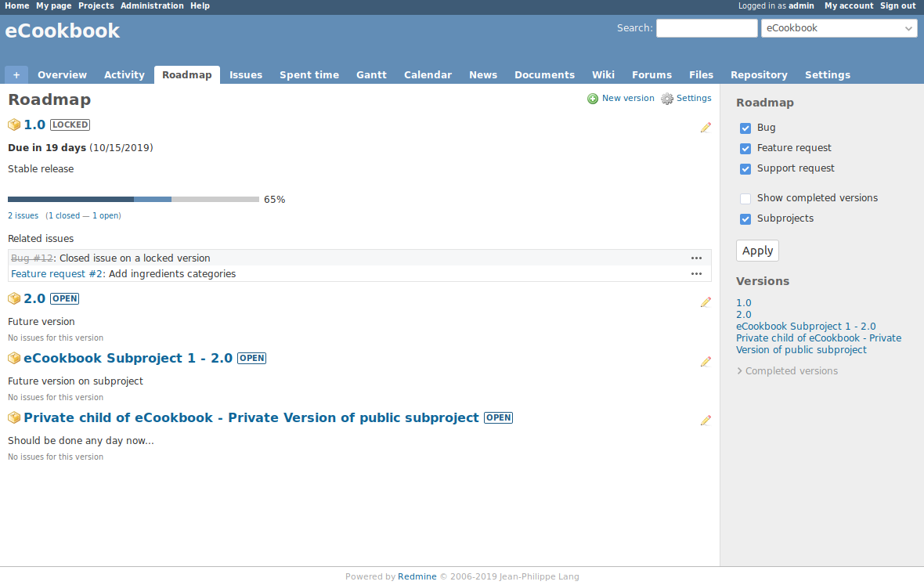This screenshot has height=585, width=924.
Task: Select the Roadmap tab
Action: [x=187, y=75]
